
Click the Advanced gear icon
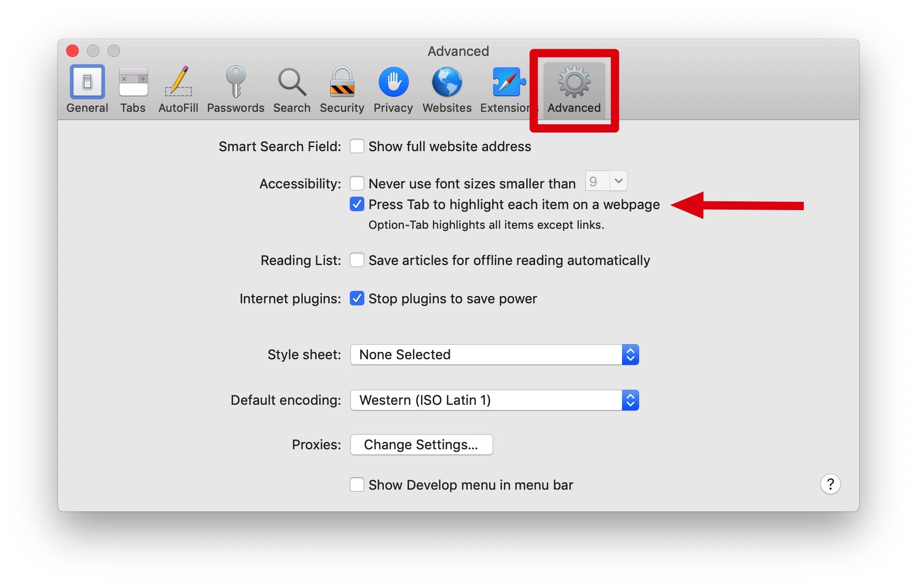[574, 83]
